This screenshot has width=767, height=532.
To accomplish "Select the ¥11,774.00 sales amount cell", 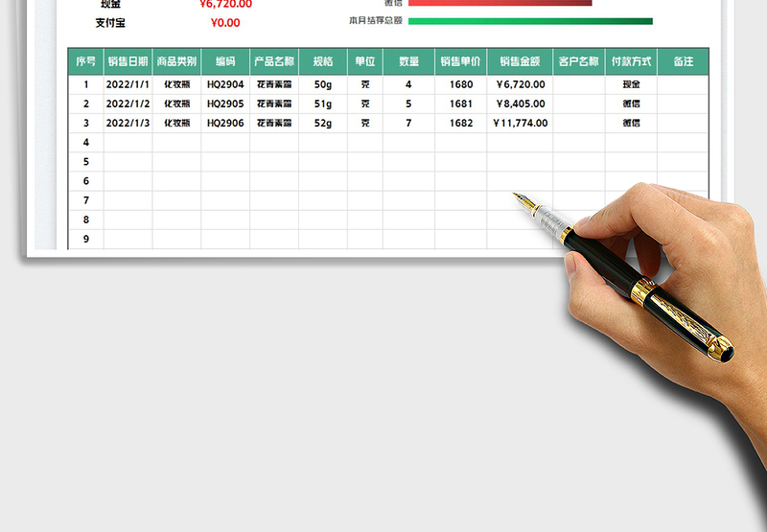I will [520, 123].
